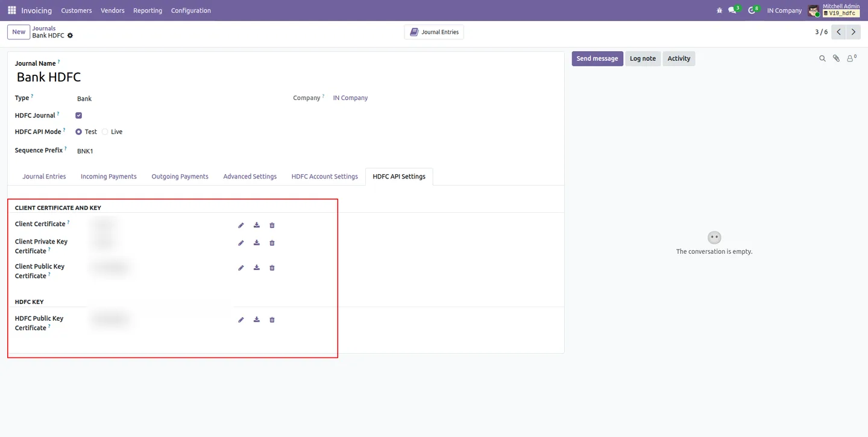Viewport: 868px width, 437px height.
Task: Go to previous record arrow
Action: [838, 32]
